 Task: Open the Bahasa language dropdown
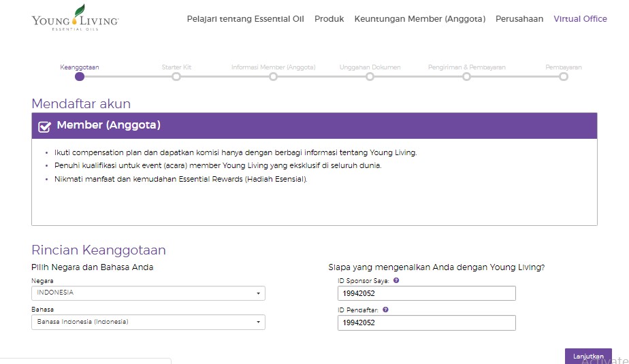click(148, 322)
